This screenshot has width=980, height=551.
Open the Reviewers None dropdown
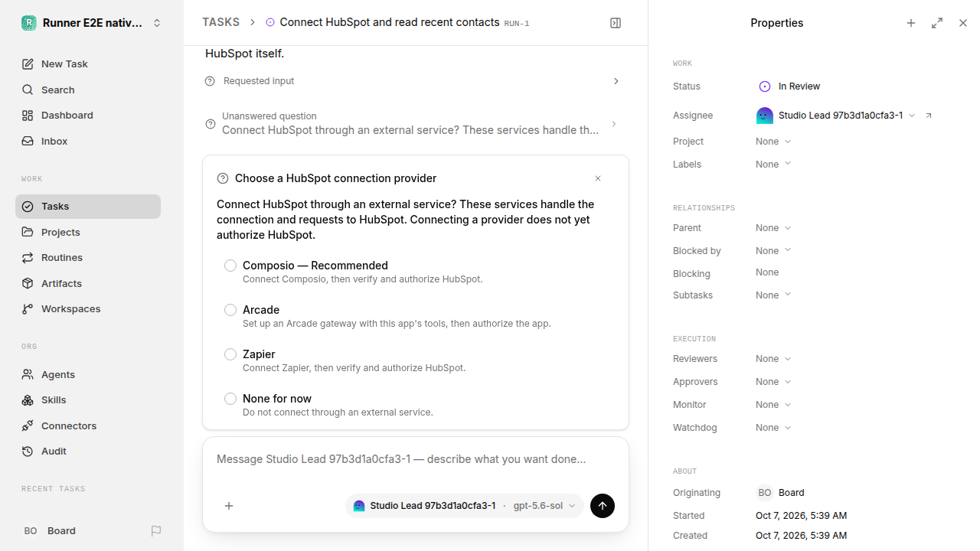[x=773, y=359]
